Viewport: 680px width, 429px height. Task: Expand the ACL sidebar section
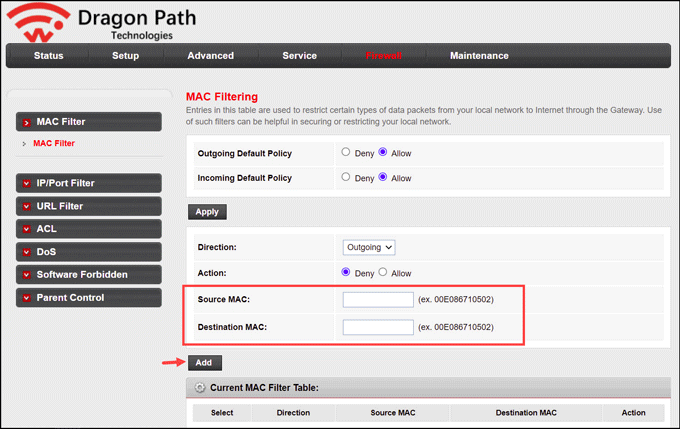[x=89, y=229]
